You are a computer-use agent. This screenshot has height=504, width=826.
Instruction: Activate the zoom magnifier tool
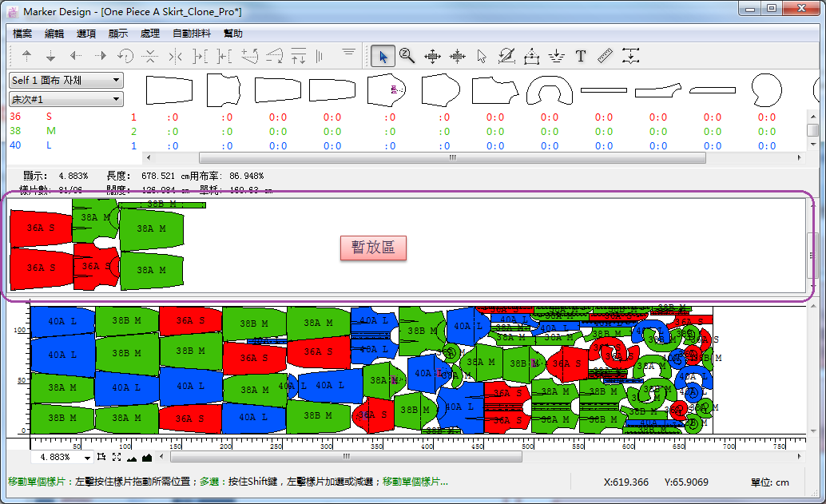click(407, 56)
